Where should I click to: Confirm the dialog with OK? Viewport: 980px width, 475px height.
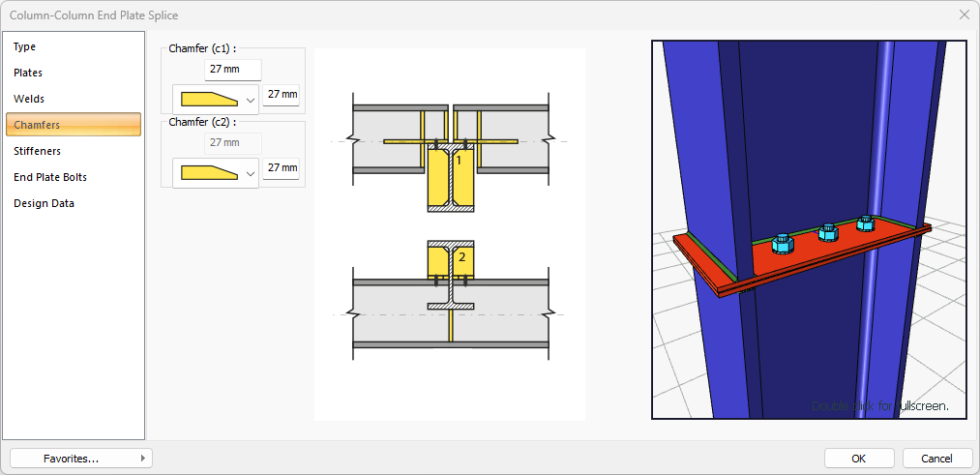pos(859,459)
